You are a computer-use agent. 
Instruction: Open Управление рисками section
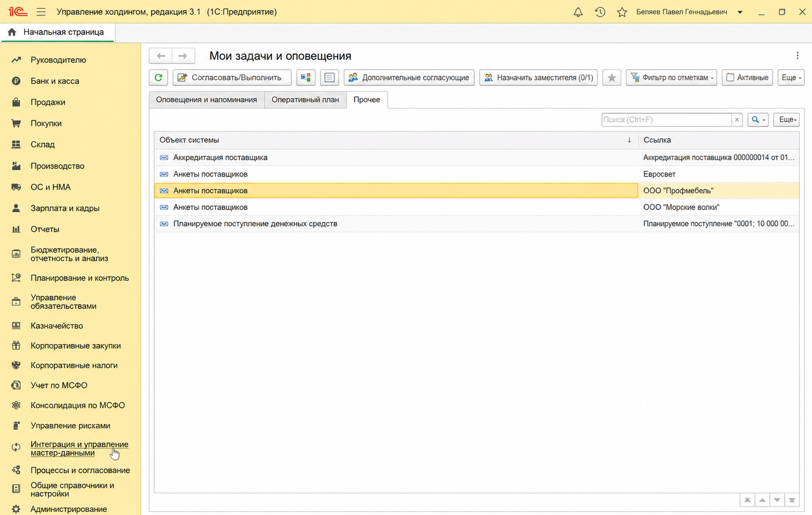[x=70, y=426]
